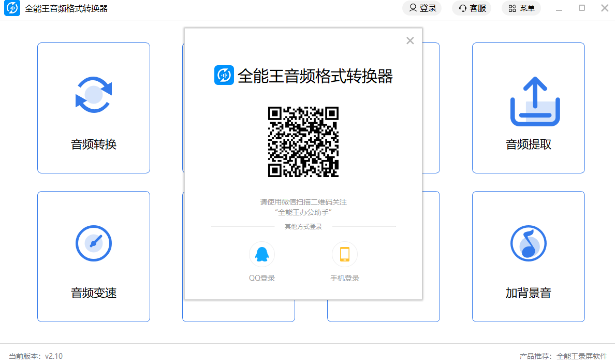Close the QR code login dialog
The height and width of the screenshot is (364, 615).
(410, 40)
